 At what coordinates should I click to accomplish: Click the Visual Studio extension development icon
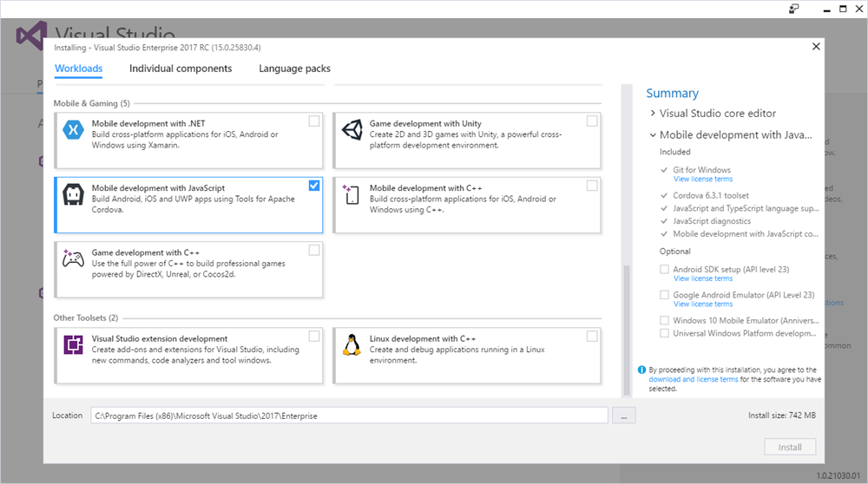[x=73, y=345]
